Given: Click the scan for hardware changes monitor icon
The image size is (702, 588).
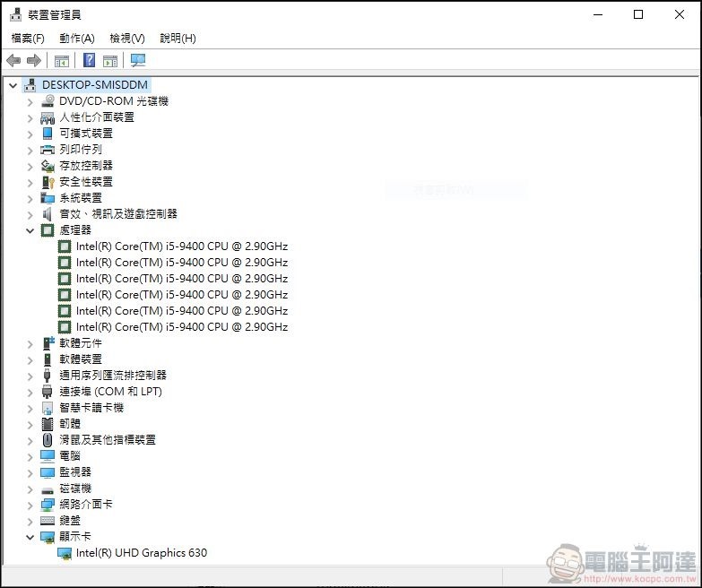Looking at the screenshot, I should [138, 60].
